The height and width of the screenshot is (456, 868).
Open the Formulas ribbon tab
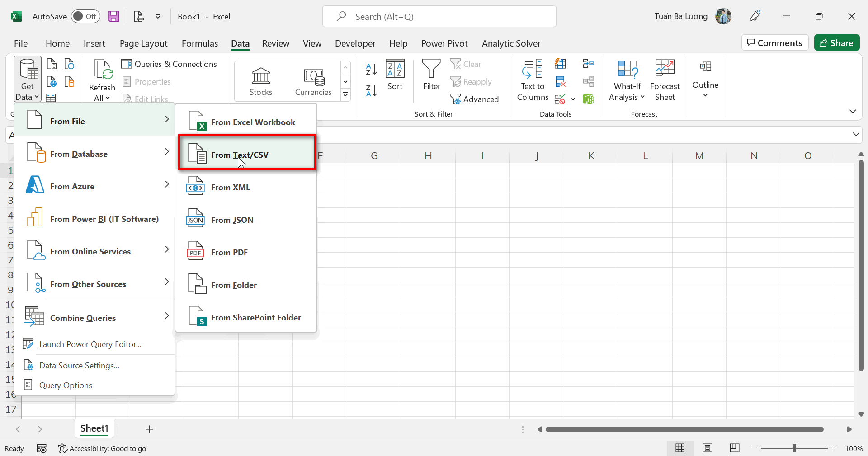pyautogui.click(x=200, y=43)
